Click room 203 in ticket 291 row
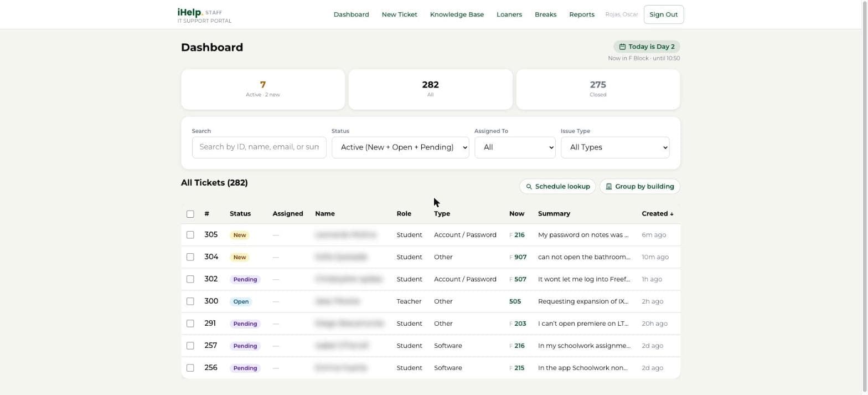The height and width of the screenshot is (395, 868). [x=520, y=324]
